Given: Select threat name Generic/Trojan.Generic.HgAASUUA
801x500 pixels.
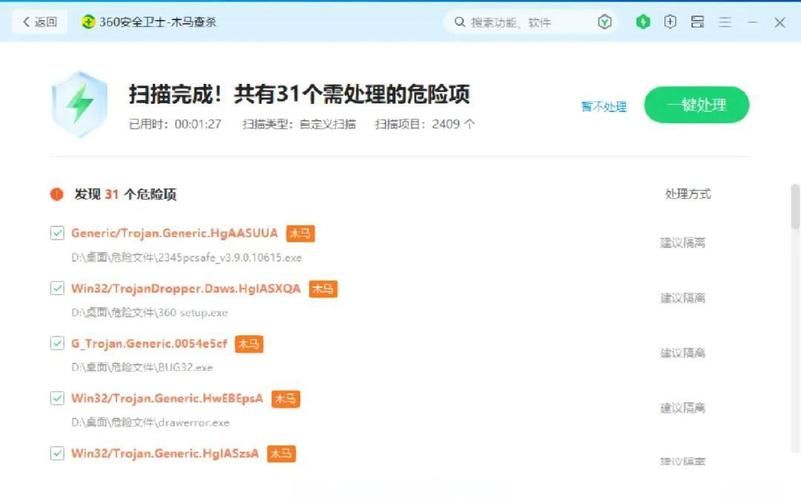Looking at the screenshot, I should click(x=174, y=233).
